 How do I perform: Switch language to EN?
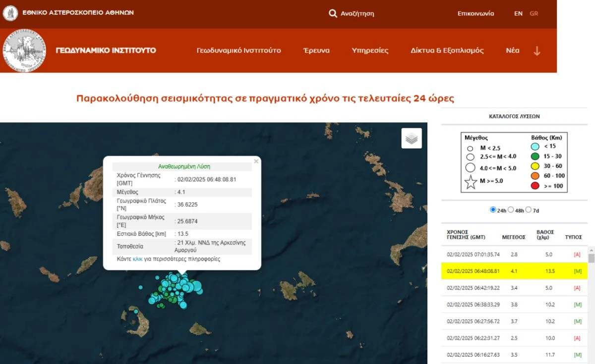[518, 13]
